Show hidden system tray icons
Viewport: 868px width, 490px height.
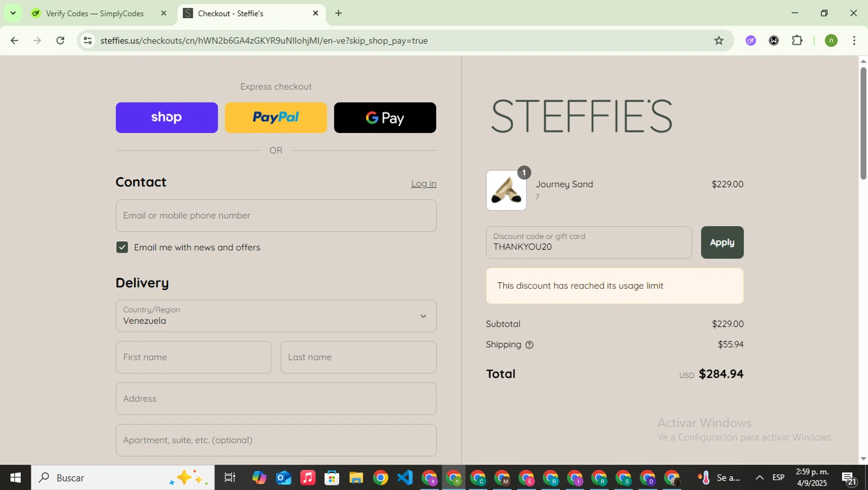pos(759,478)
